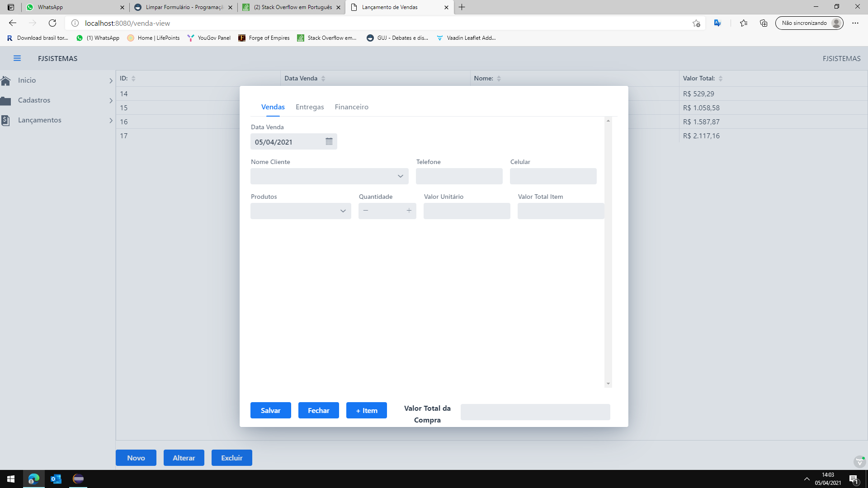Viewport: 868px width, 488px height.
Task: Click the Telefone input field
Action: click(x=459, y=176)
